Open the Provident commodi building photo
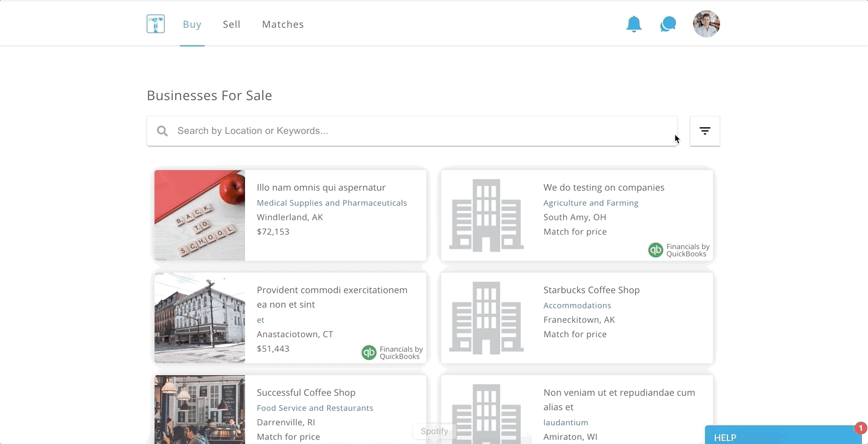868x444 pixels. pos(200,318)
